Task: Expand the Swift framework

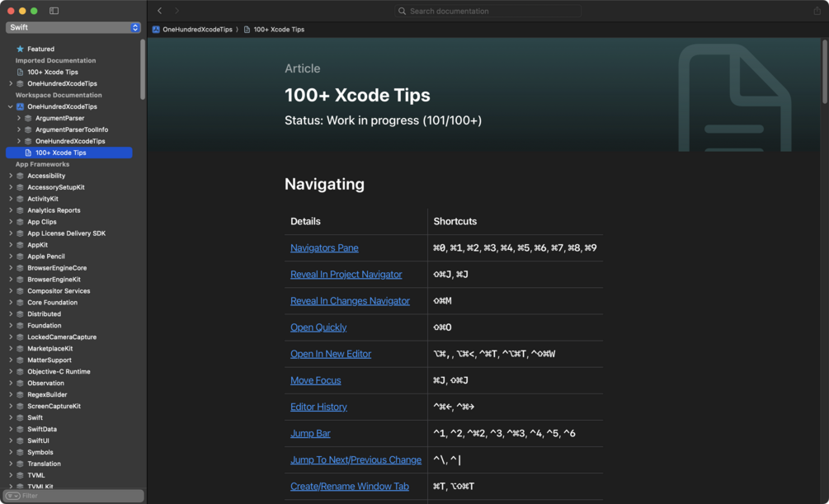Action: [x=11, y=417]
